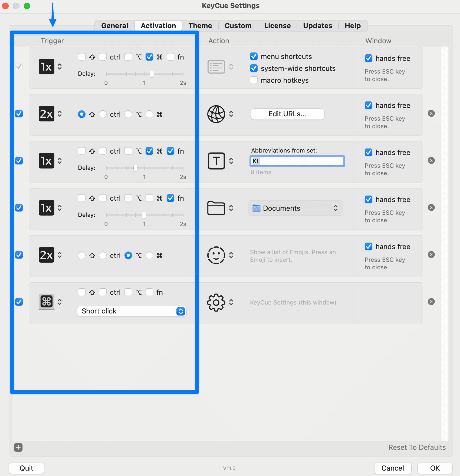Select the Activation tab

tap(158, 26)
